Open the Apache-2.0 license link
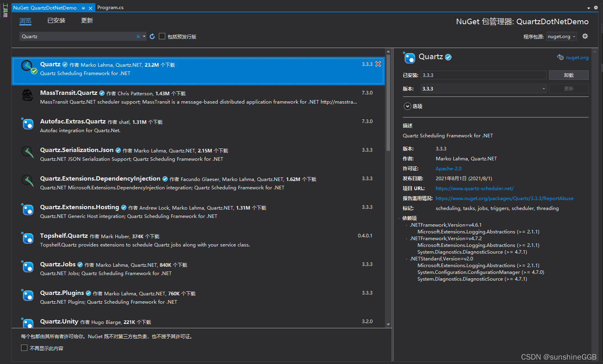 448,168
